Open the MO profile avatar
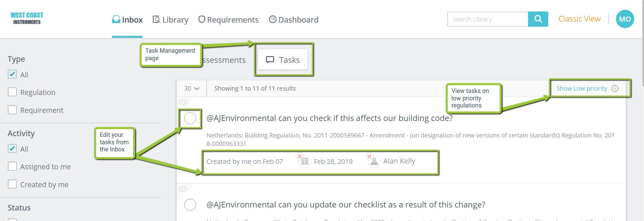The image size is (644, 221). point(625,19)
